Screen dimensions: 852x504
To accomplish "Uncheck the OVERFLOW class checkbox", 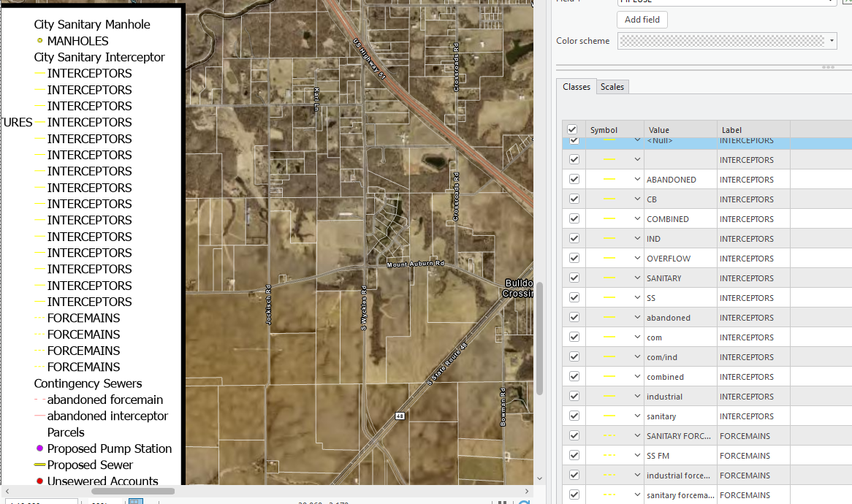I will (x=574, y=258).
